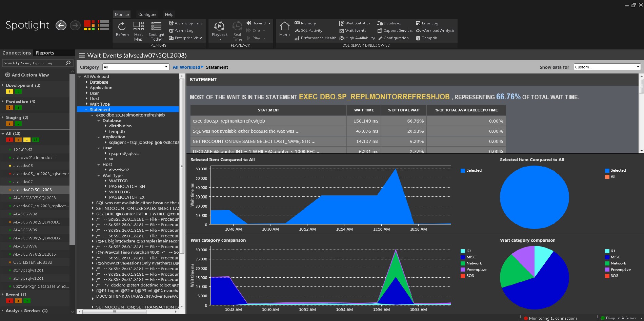Screen dimensions: 644x321
Task: Click the blue Selected legend swatch
Action: pos(463,171)
